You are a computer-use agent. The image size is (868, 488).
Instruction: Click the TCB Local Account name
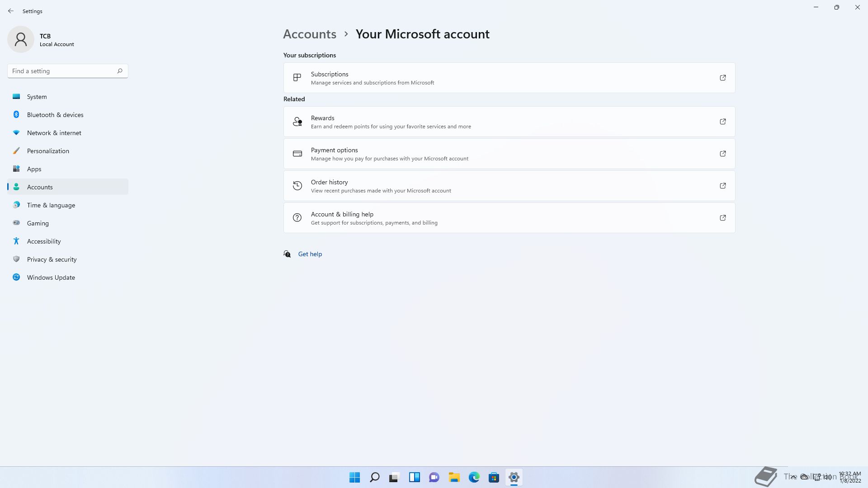pos(57,40)
